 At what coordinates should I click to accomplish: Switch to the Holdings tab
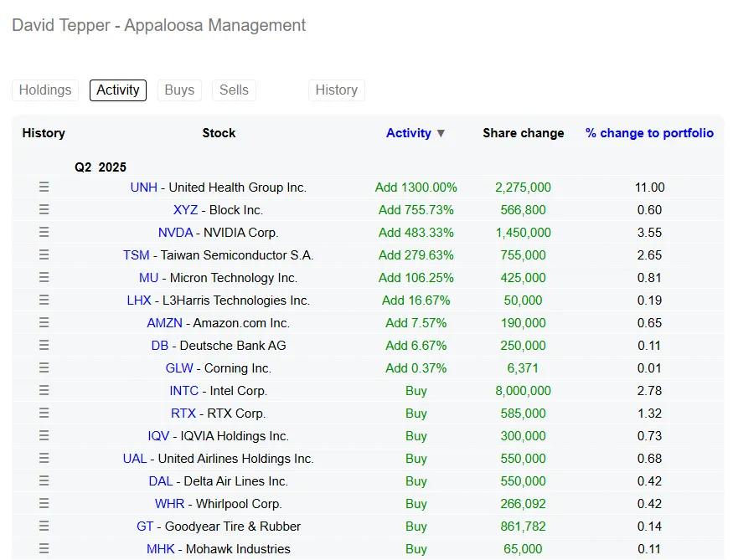tap(45, 90)
